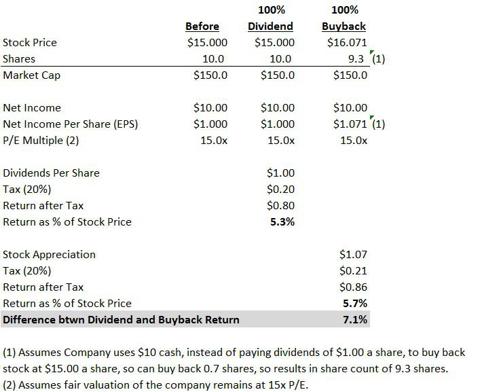Viewport: 480px width, 392px height.
Task: Click the bold 5.3% dividend return cell
Action: (282, 222)
